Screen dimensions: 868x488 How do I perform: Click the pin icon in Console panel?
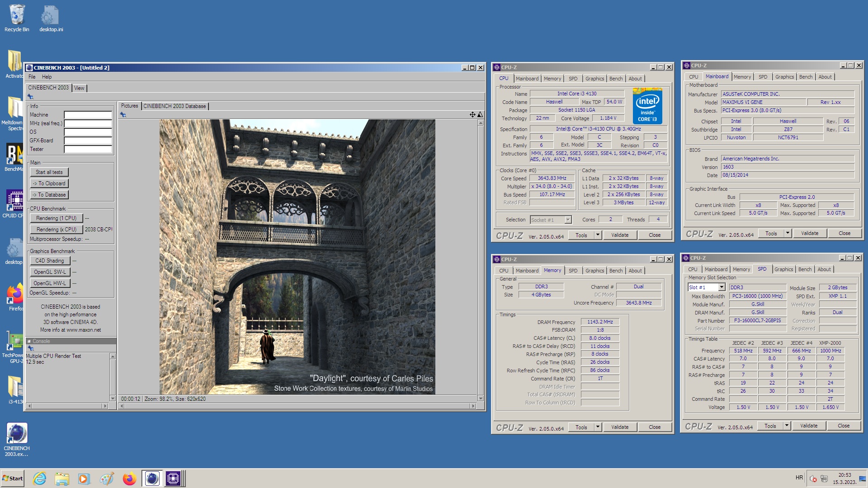(x=31, y=348)
